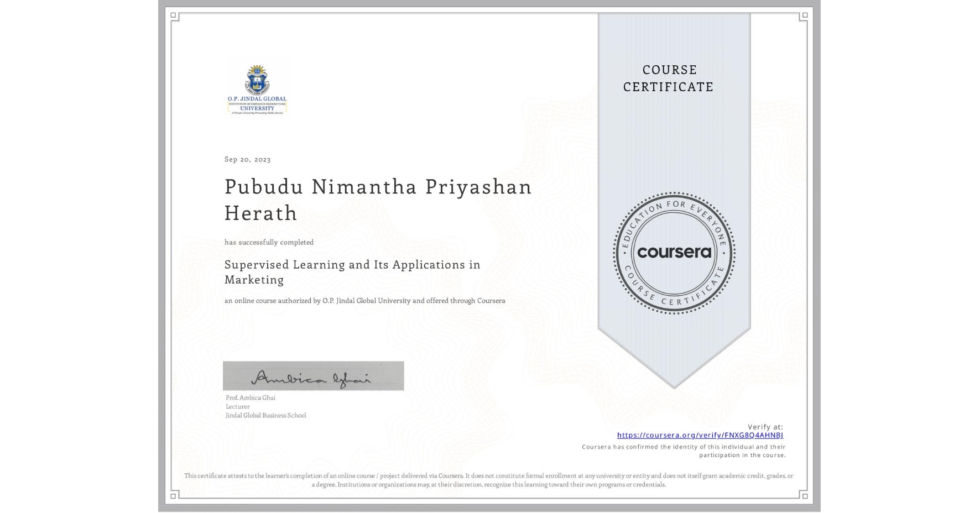Click 'COURSE CERTIFICATE' heading on ribbon
The image size is (980, 513).
tap(668, 78)
